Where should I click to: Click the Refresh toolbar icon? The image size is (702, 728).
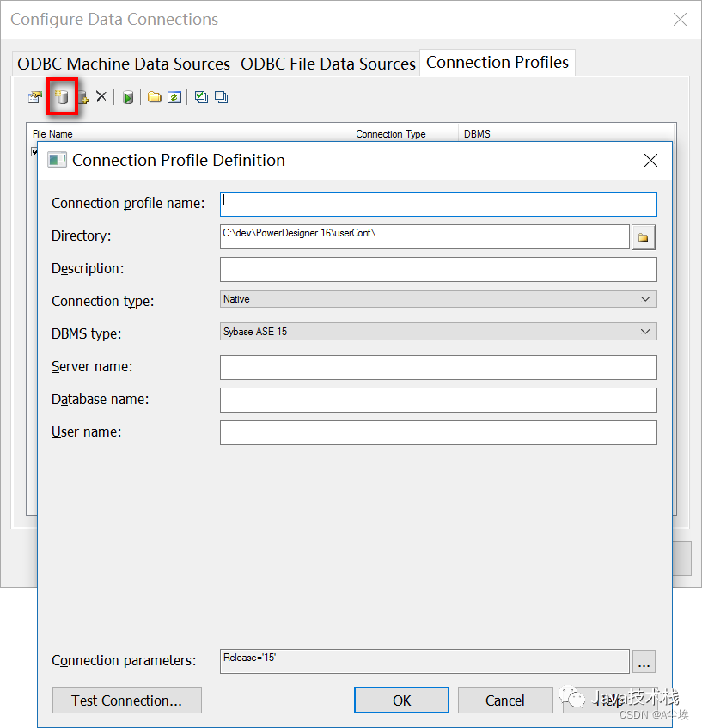coord(174,97)
